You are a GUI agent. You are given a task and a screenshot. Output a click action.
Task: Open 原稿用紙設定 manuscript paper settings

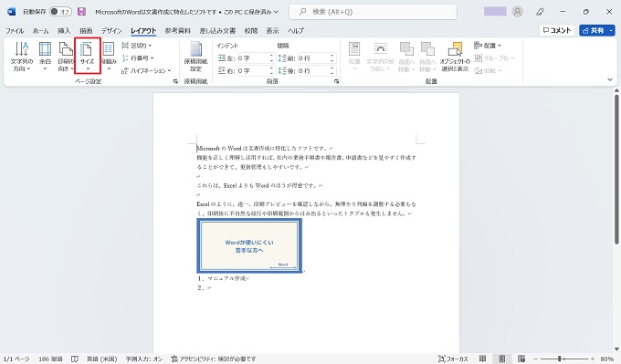[x=195, y=57]
